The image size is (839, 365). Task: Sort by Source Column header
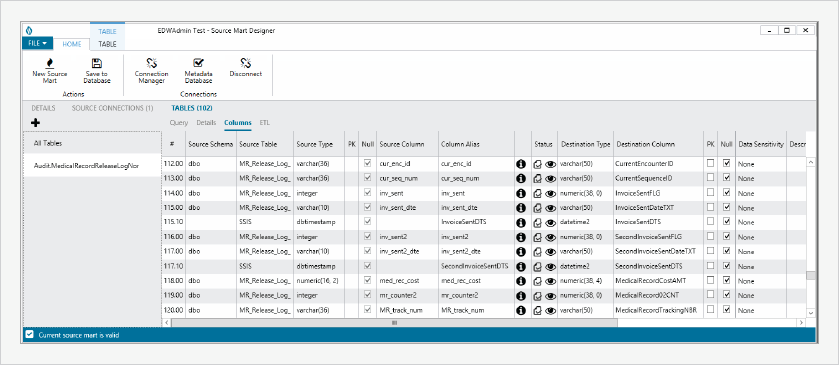[x=407, y=144]
